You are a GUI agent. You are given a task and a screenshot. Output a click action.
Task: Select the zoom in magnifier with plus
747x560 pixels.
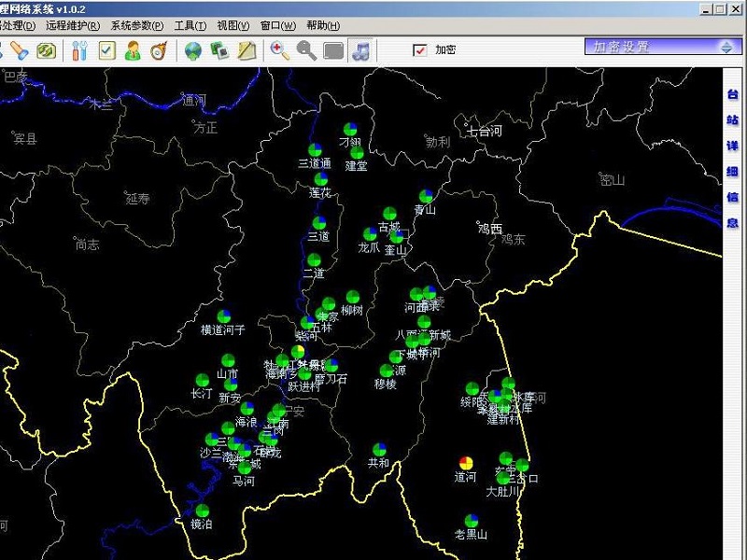(x=279, y=50)
